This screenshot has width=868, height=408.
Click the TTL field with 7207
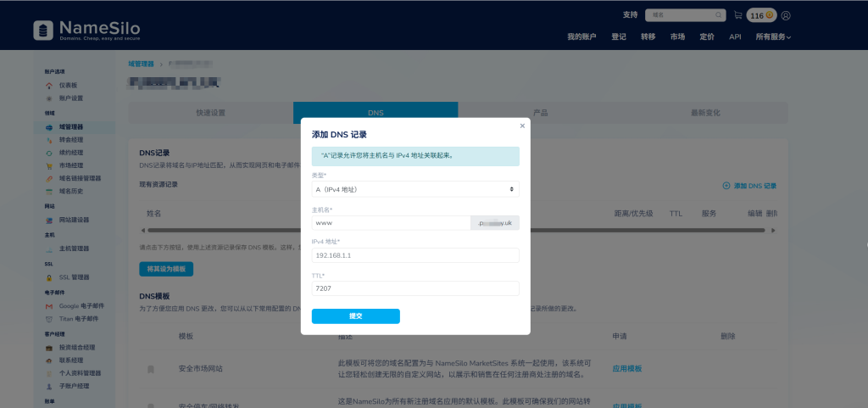click(x=415, y=288)
